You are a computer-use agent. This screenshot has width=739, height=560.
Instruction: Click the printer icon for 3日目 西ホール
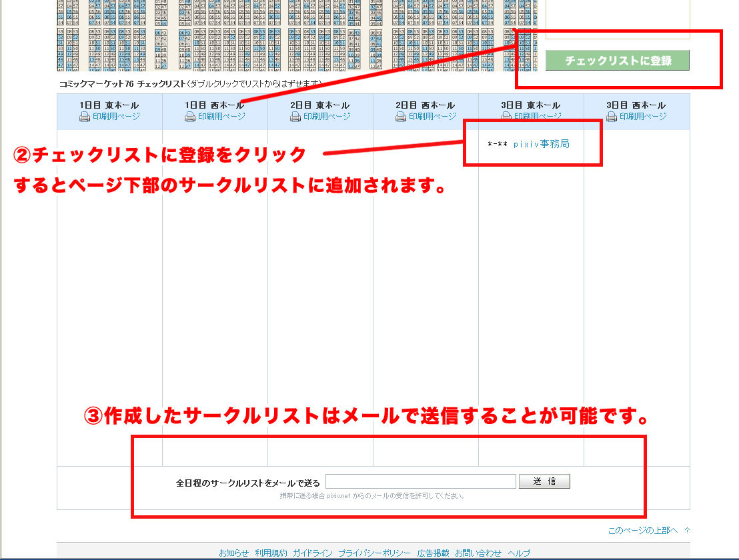610,115
